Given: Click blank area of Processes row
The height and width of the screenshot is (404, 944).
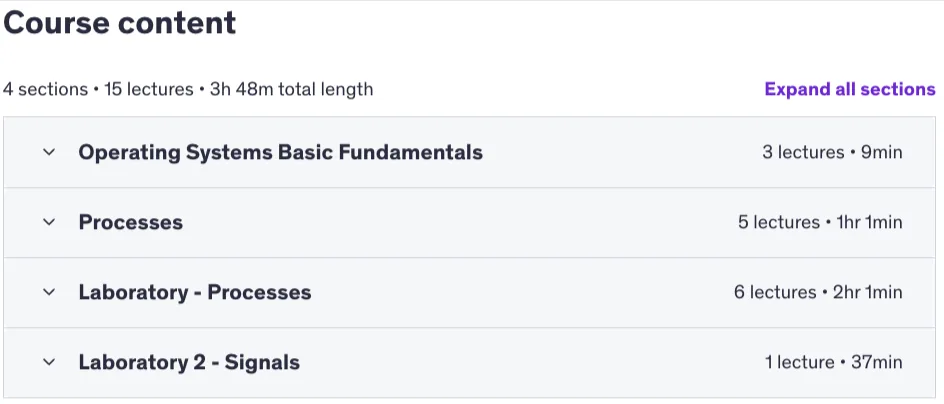Looking at the screenshot, I should point(458,222).
